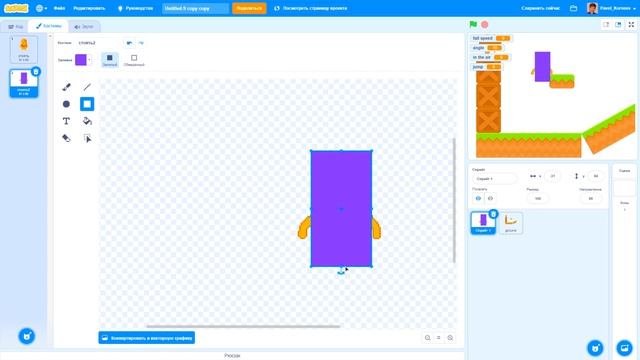Hide the sprite with crossed-eye icon
The height and width of the screenshot is (360, 640).
click(490, 198)
